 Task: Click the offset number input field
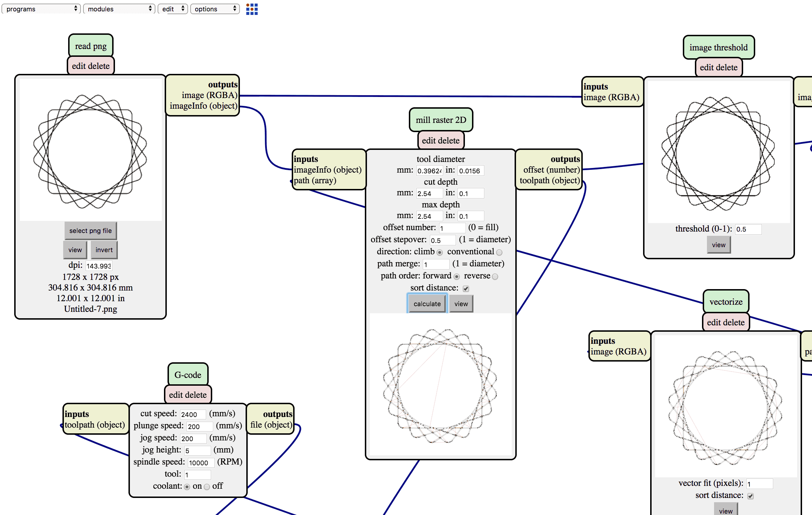[452, 228]
